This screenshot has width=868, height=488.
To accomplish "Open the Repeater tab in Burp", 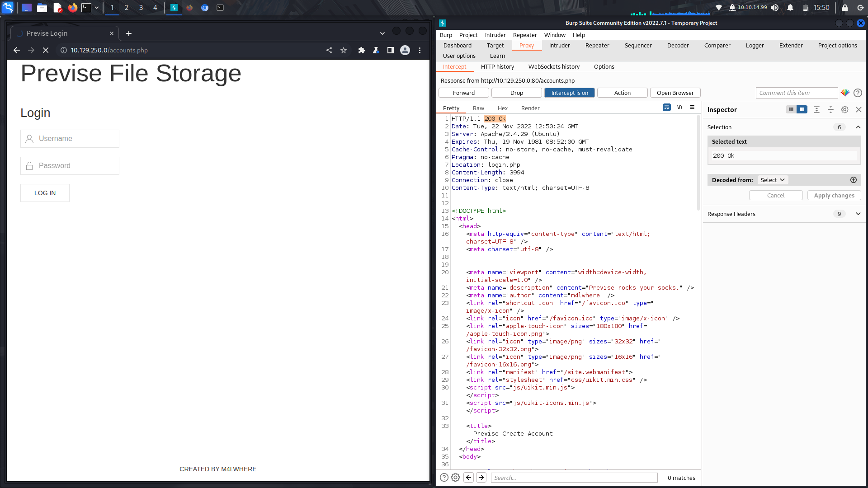I will [x=597, y=45].
